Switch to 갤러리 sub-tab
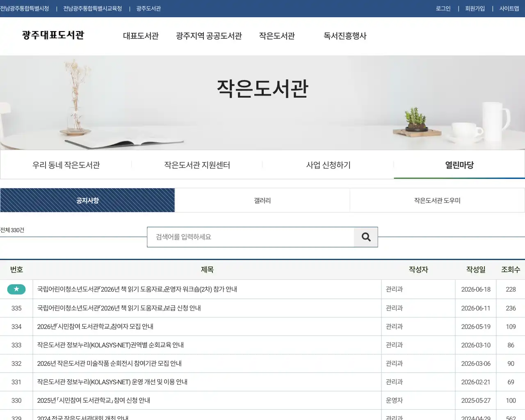The image size is (525, 420). 262,201
